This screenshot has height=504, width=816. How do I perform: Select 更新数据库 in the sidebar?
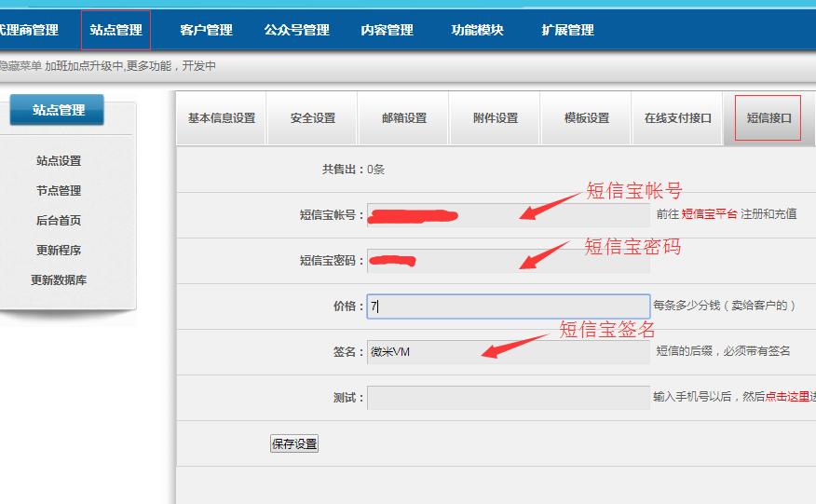59,280
